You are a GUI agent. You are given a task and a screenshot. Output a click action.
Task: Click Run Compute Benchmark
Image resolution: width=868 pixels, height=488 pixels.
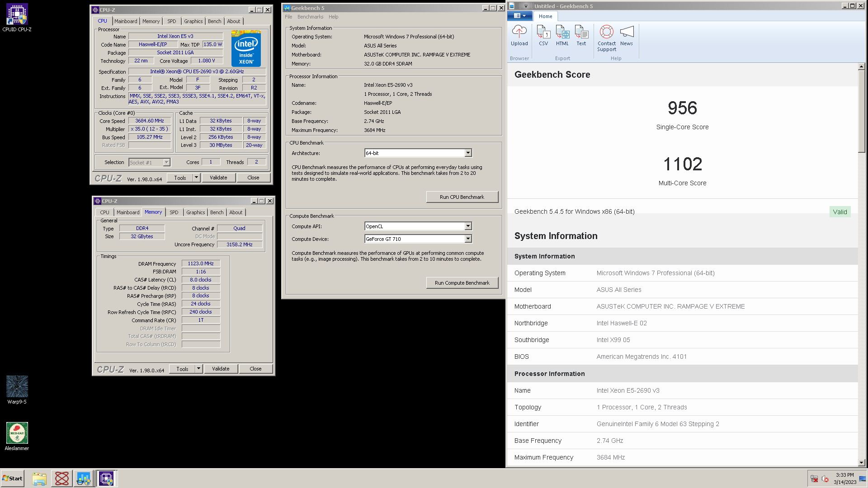click(x=462, y=283)
